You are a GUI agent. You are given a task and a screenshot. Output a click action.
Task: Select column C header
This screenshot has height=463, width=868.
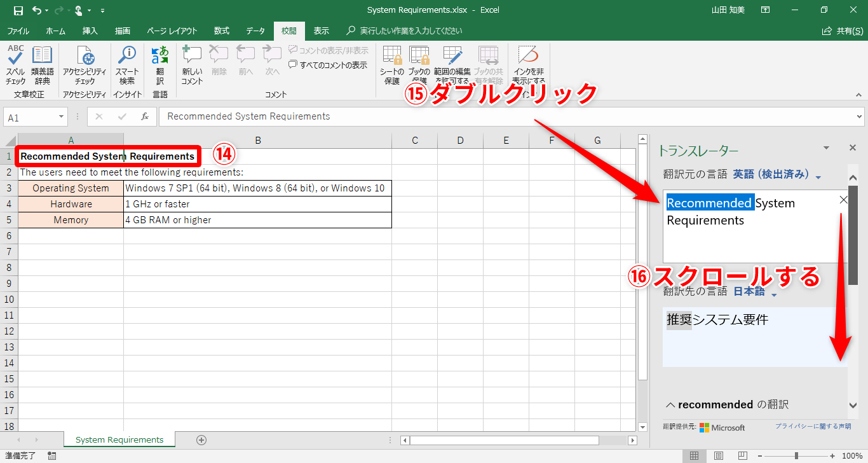(x=415, y=141)
